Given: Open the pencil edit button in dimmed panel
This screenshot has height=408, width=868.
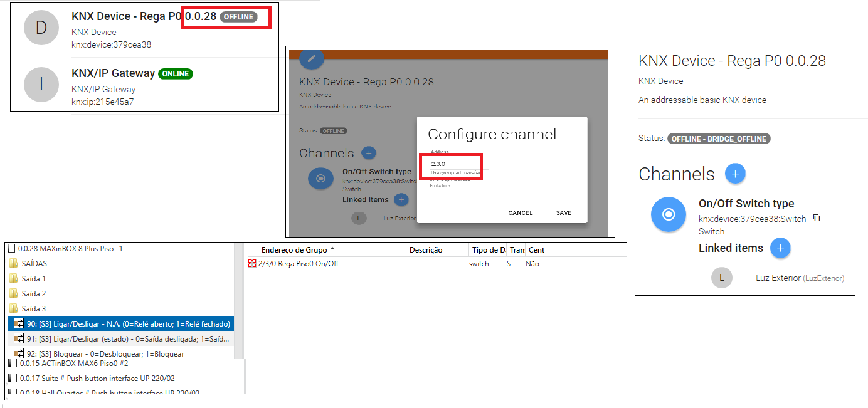Looking at the screenshot, I should pos(311,58).
